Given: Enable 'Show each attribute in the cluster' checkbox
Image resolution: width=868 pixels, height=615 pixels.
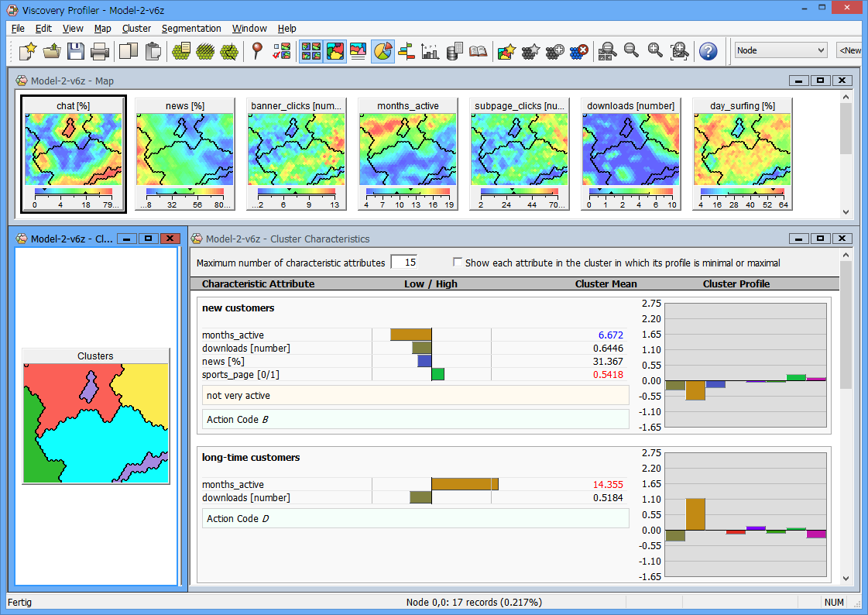Looking at the screenshot, I should tap(458, 263).
